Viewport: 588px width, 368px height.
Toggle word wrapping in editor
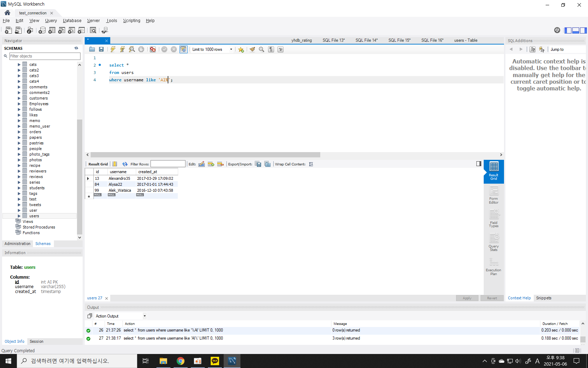pyautogui.click(x=280, y=49)
